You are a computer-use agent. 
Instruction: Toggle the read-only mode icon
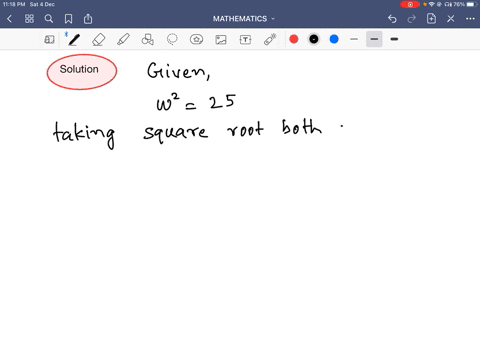[x=49, y=39]
